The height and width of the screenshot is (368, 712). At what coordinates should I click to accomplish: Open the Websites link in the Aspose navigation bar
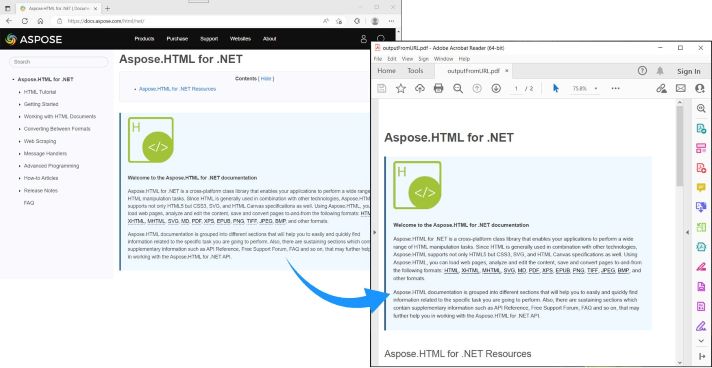point(240,39)
